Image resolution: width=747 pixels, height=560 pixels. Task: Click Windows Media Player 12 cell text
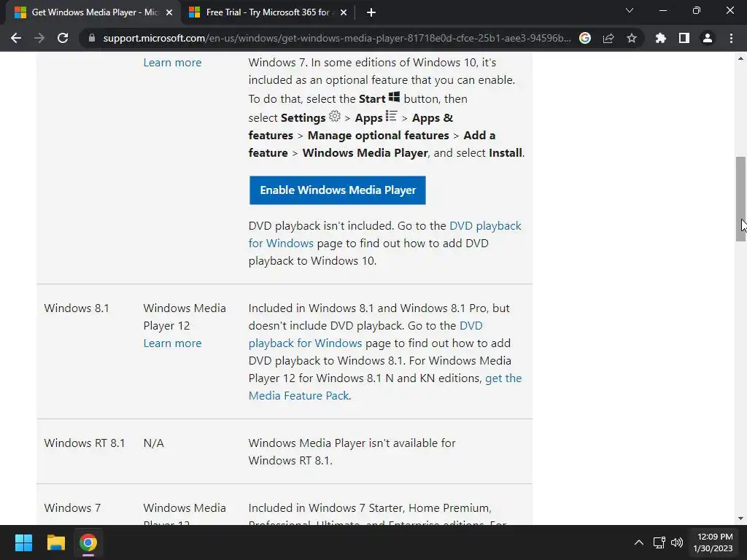click(185, 316)
